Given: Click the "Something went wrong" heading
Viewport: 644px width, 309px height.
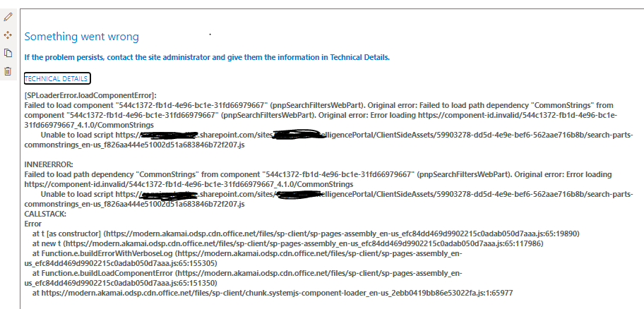Looking at the screenshot, I should click(x=82, y=37).
